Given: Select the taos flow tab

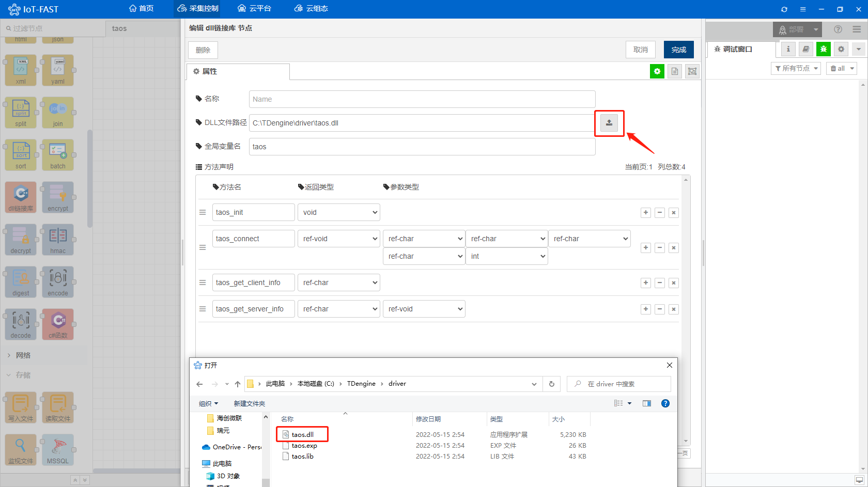Looking at the screenshot, I should click(143, 28).
